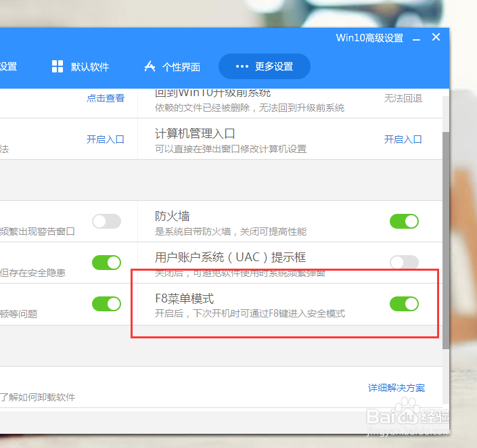The width and height of the screenshot is (477, 448).
Task: Disable the F8菜单模式 switch
Action: tap(404, 304)
